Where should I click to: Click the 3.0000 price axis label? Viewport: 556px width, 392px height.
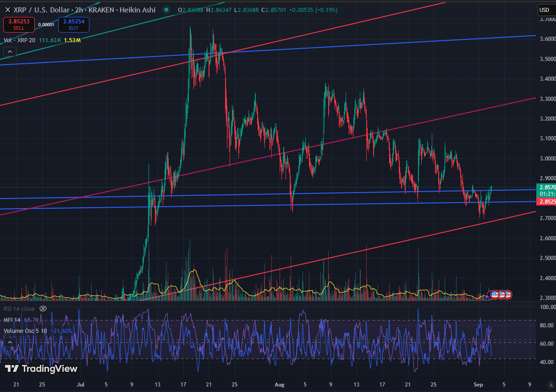[548, 159]
